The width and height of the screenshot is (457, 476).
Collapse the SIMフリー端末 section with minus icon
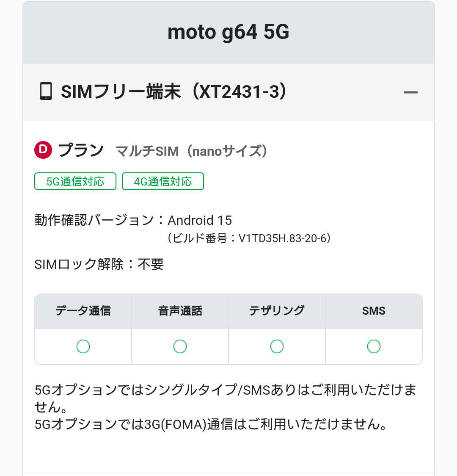(410, 92)
